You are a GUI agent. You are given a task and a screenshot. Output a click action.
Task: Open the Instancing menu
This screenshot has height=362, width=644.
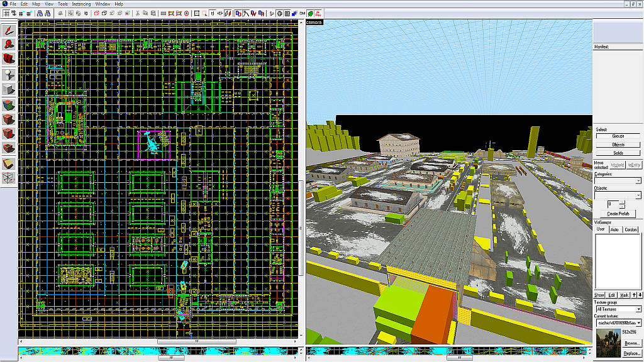click(81, 4)
